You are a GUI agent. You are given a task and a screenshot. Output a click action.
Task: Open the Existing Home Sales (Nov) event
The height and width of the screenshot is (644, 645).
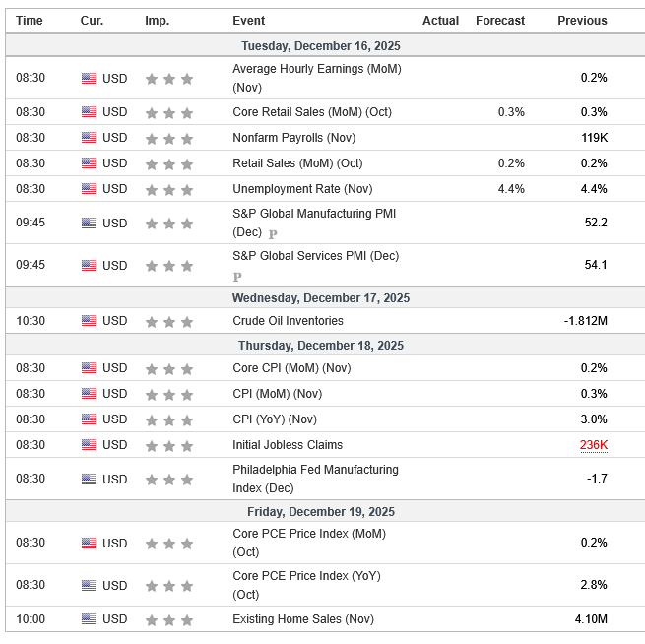pos(303,619)
